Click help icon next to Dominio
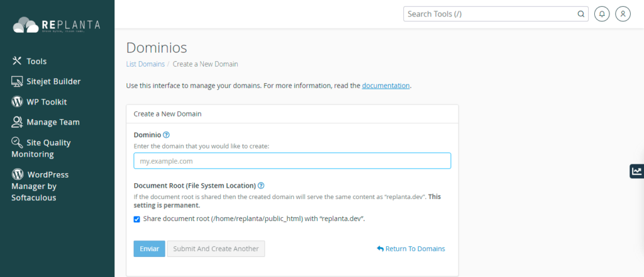This screenshot has width=644, height=277. 167,135
